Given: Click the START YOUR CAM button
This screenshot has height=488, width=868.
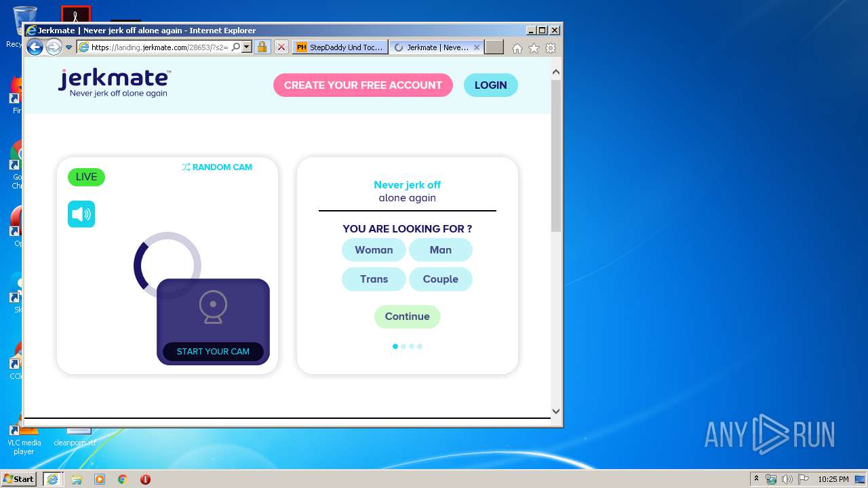Looking at the screenshot, I should coord(213,352).
